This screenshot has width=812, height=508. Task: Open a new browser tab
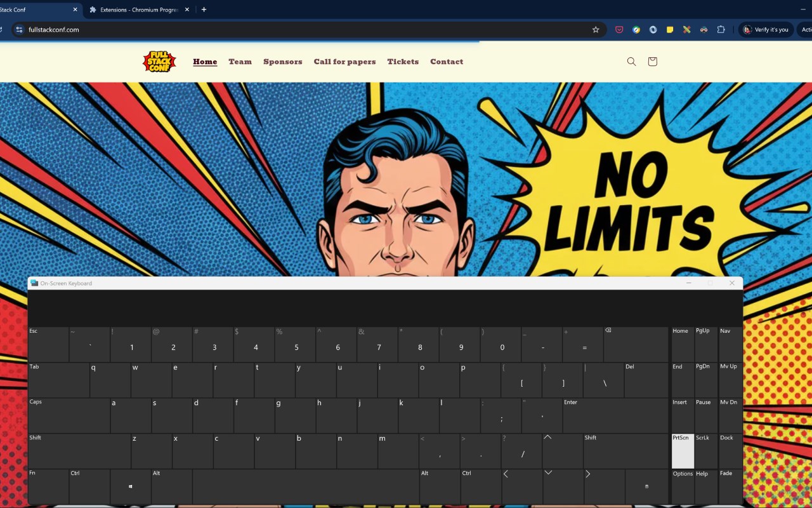[204, 10]
